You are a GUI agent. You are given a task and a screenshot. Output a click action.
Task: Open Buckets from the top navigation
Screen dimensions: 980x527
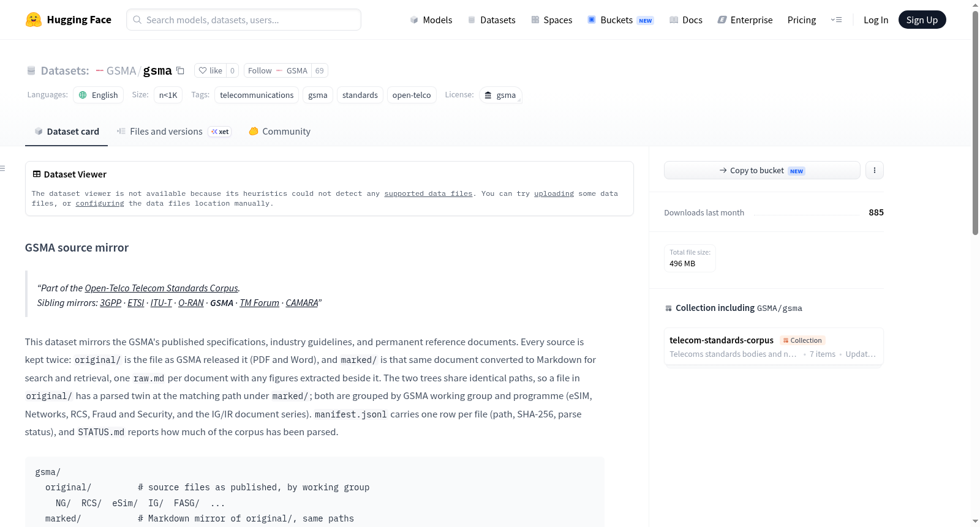[620, 20]
